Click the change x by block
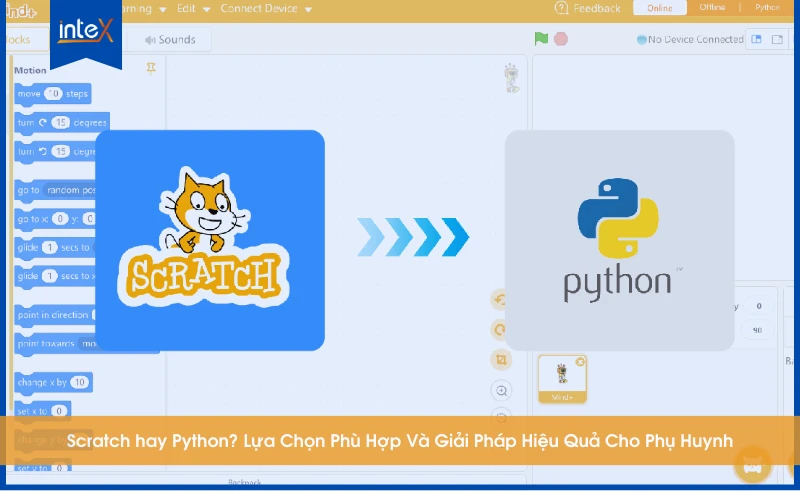 (54, 382)
